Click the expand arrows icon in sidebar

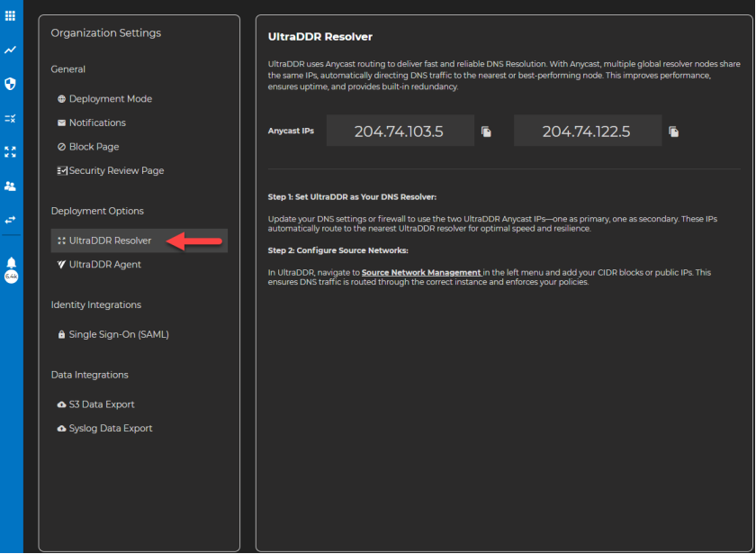(11, 152)
